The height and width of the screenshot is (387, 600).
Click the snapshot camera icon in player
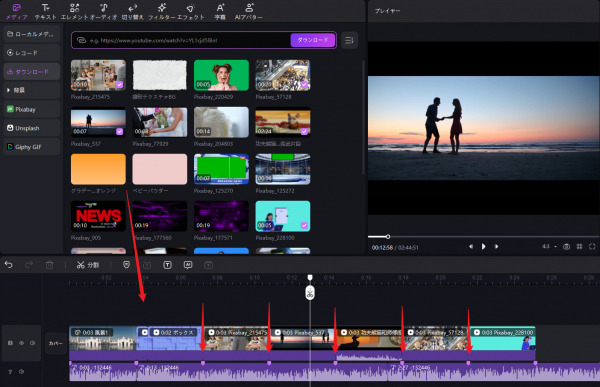(567, 247)
